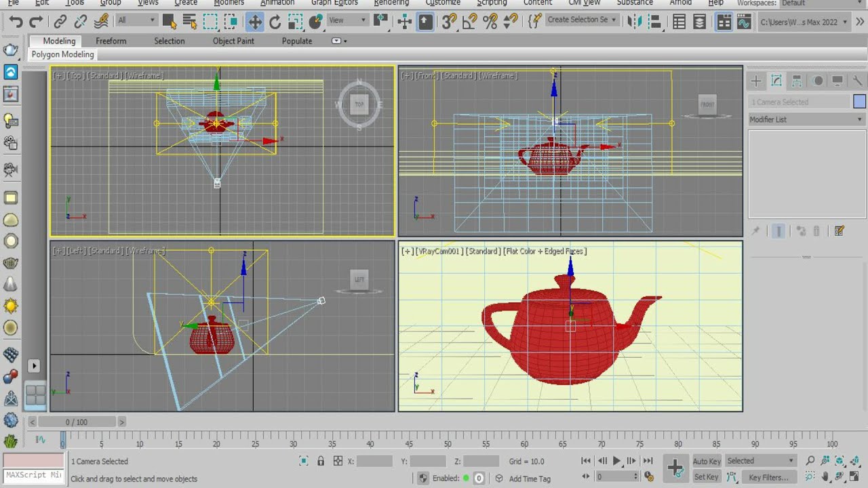This screenshot has width=868, height=488.
Task: Click the blue object color swatch
Action: 859,102
